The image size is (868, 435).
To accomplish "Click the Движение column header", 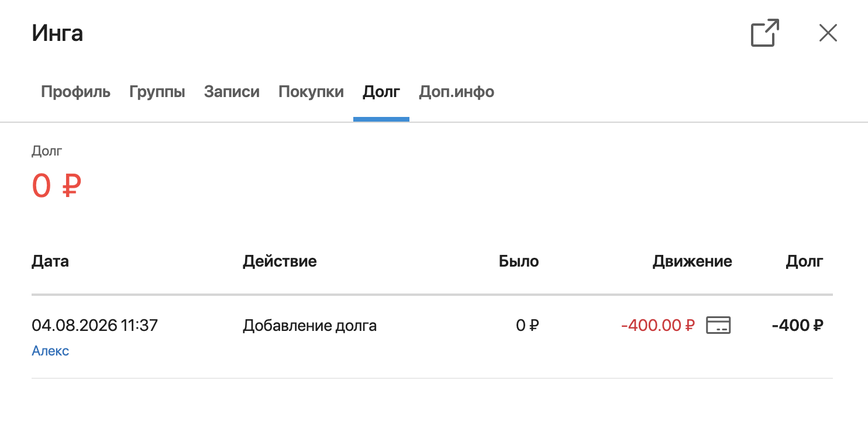I will pyautogui.click(x=693, y=261).
